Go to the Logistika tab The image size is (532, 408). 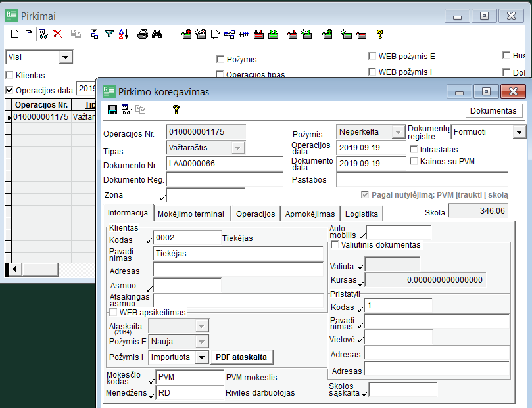[x=361, y=214]
